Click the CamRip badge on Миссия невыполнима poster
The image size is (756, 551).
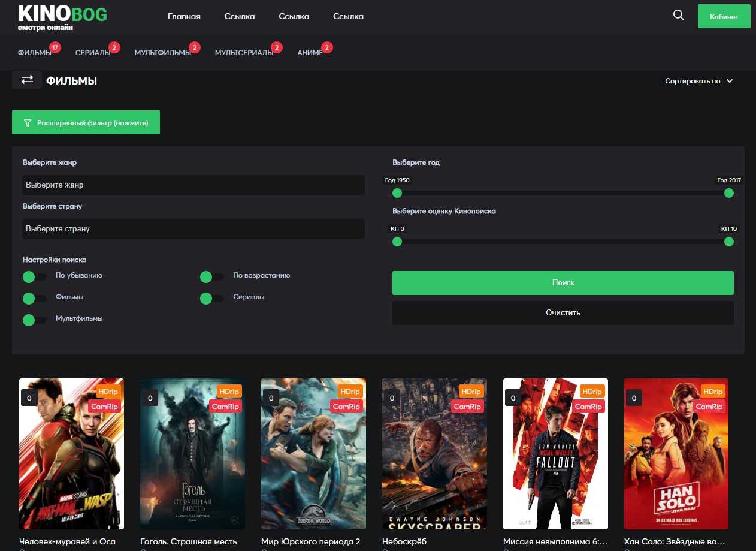(588, 406)
